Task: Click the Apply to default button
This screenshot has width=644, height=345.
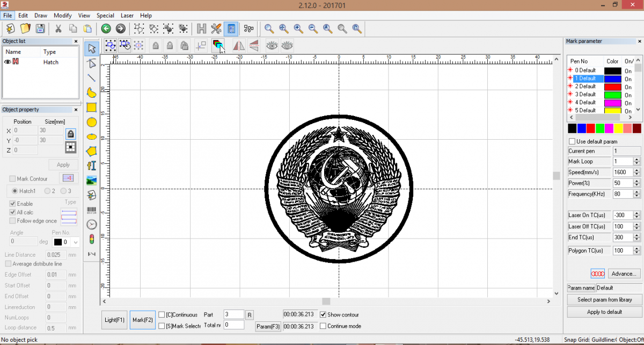Action: tap(604, 312)
